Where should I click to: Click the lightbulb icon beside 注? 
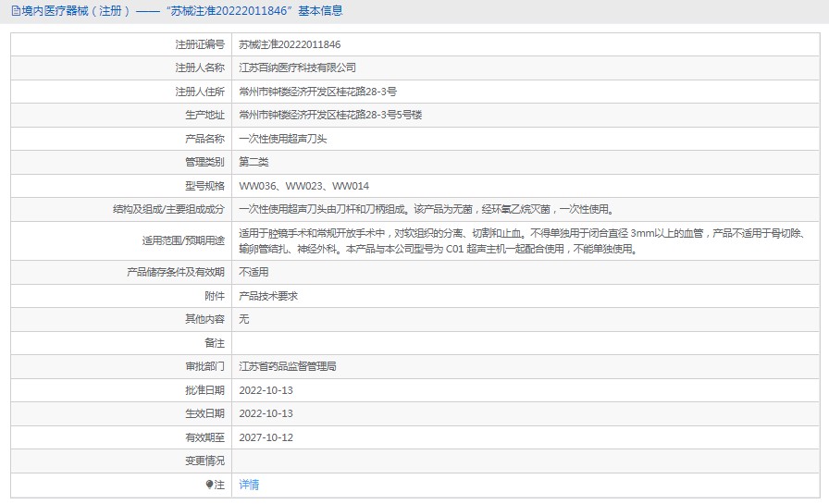pos(209,485)
